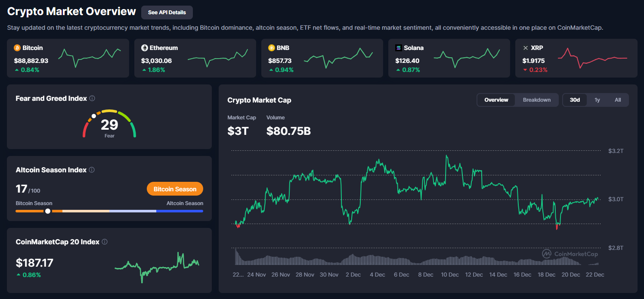Open the Altcoin Season Index info icon
Screen dimensions: 644x299
pos(92,170)
